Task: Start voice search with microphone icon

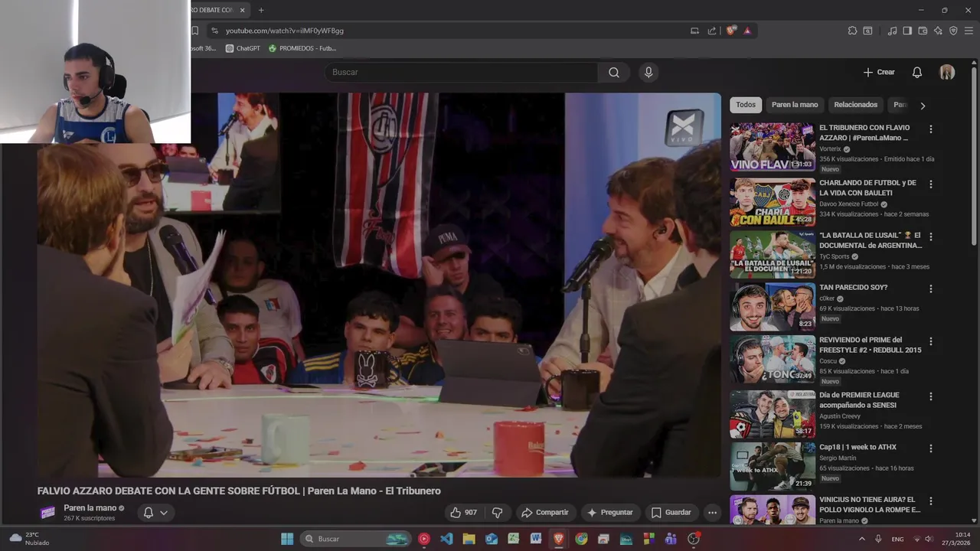Action: (648, 72)
